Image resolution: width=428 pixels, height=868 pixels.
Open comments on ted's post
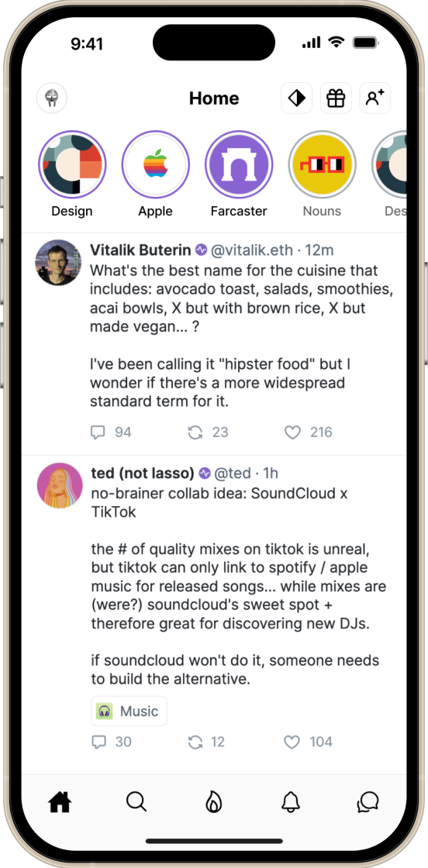pos(111,742)
